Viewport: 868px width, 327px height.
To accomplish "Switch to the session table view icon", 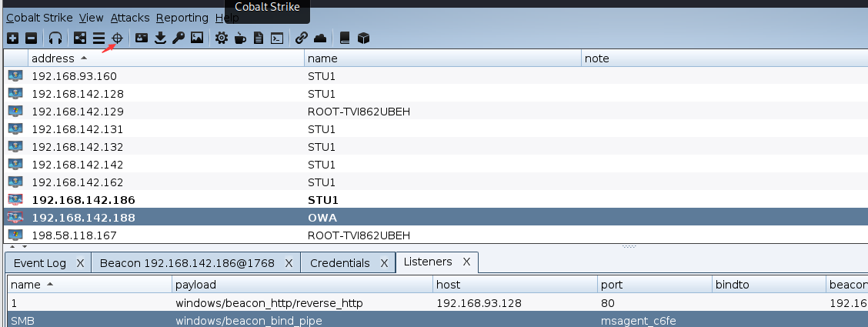I will (x=98, y=38).
